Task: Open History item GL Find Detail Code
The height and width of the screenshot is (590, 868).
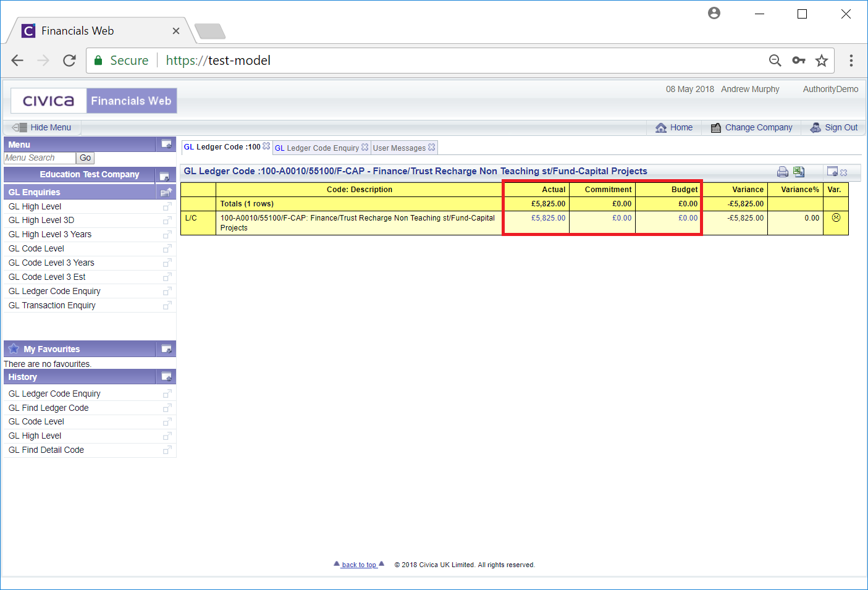Action: pyautogui.click(x=46, y=450)
